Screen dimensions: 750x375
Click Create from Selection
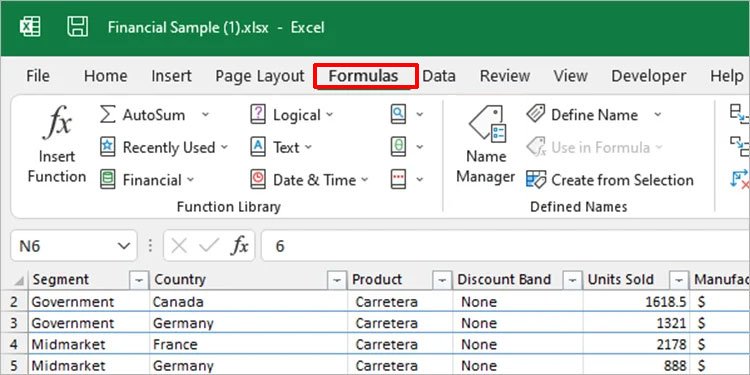click(609, 180)
